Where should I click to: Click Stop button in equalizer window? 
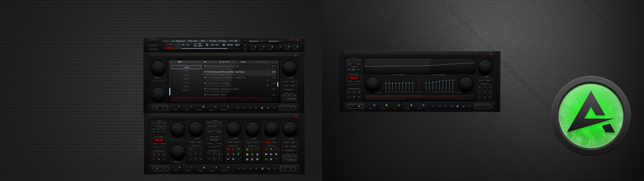pyautogui.click(x=383, y=106)
